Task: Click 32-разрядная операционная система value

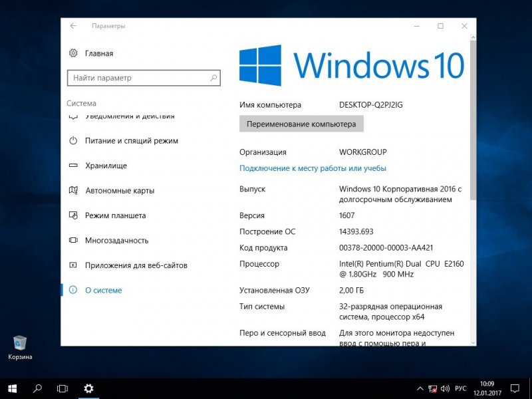Action: coord(390,311)
